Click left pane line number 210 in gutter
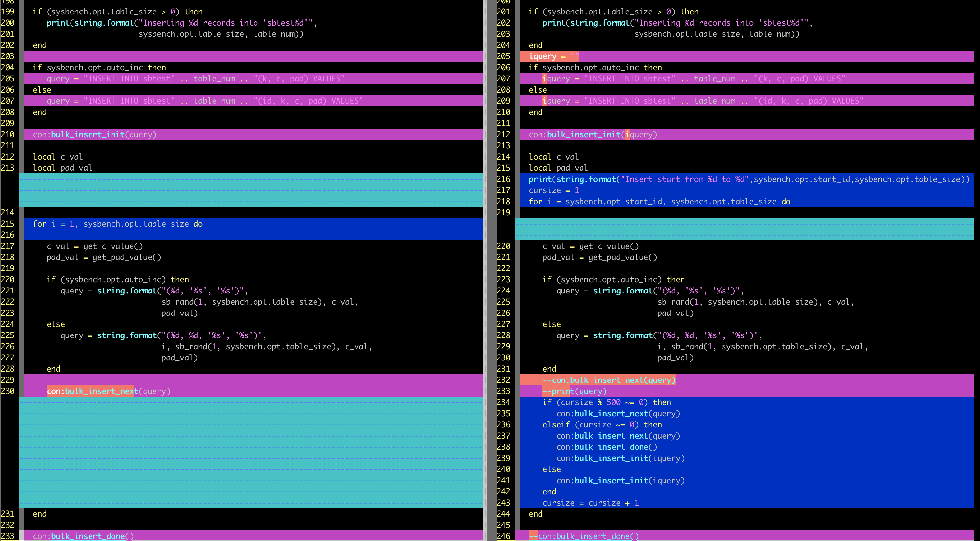This screenshot has height=541, width=980. (8, 134)
